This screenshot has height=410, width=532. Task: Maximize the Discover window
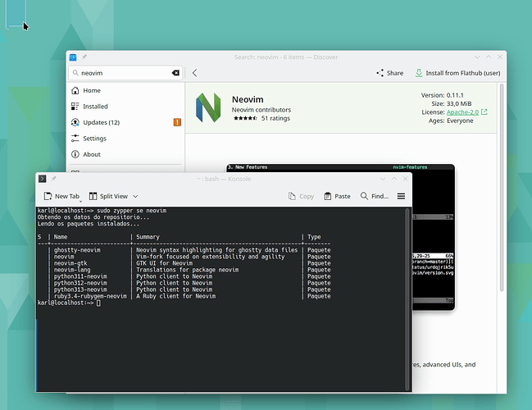tap(489, 57)
